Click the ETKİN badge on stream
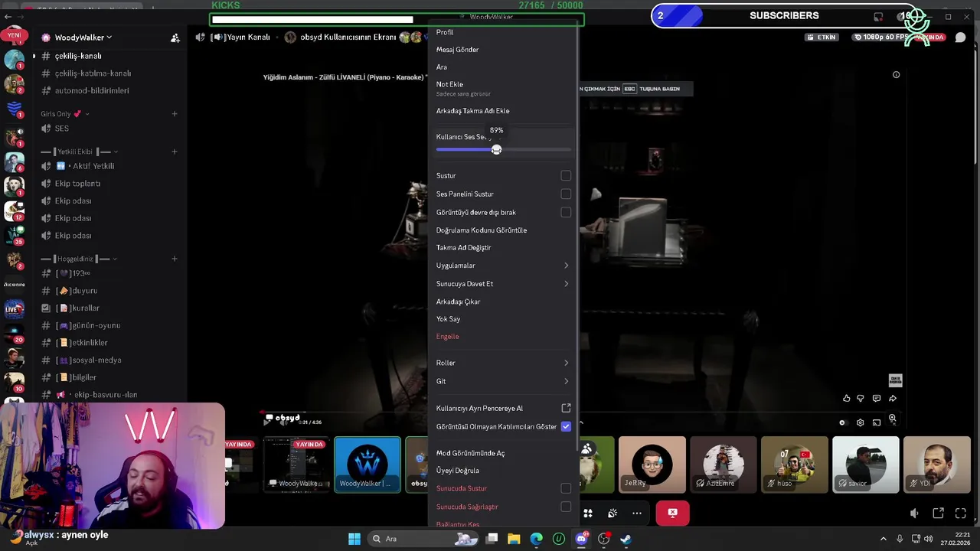The width and height of the screenshot is (980, 551). tap(822, 37)
